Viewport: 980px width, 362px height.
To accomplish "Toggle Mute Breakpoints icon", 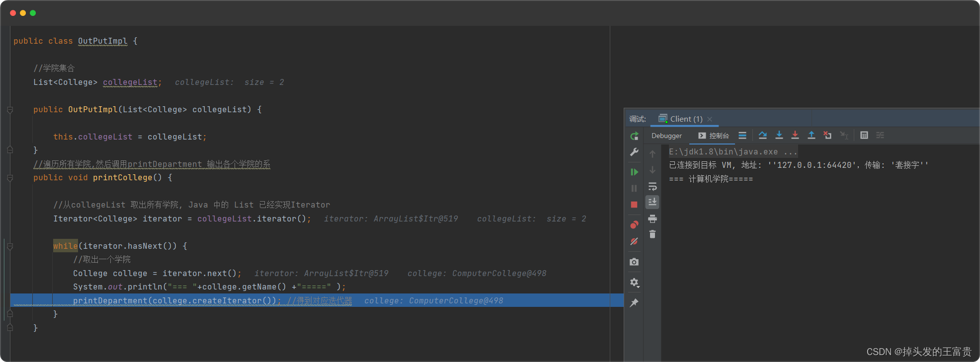I will (x=634, y=241).
